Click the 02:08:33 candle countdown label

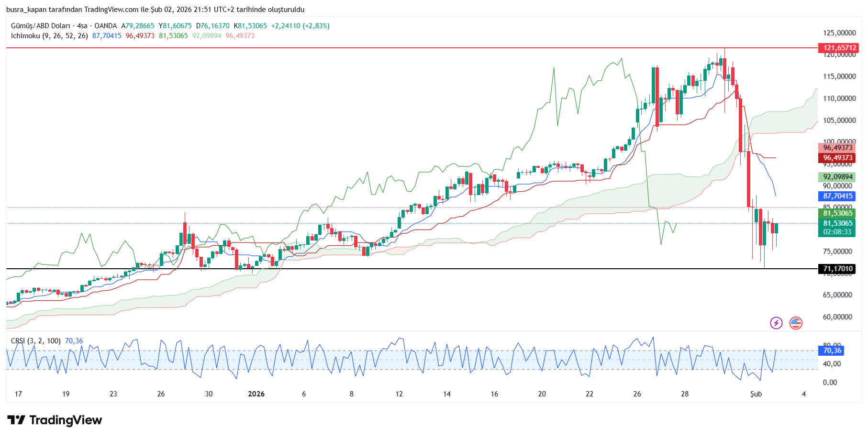pos(838,232)
